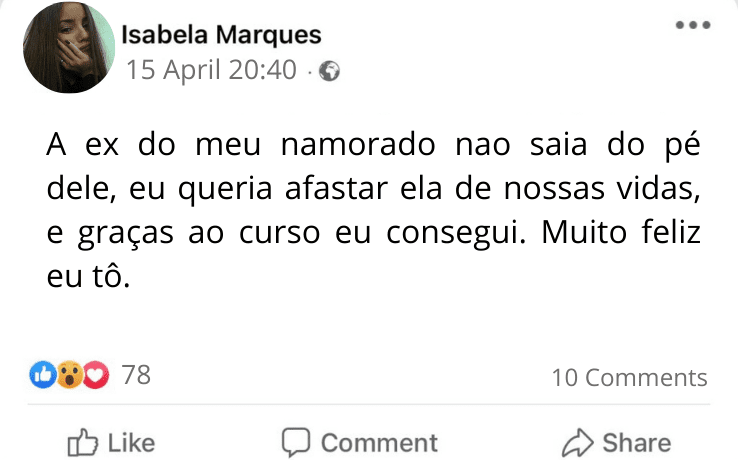Click the speech bubble Comment icon
The image size is (738, 460).
295,442
